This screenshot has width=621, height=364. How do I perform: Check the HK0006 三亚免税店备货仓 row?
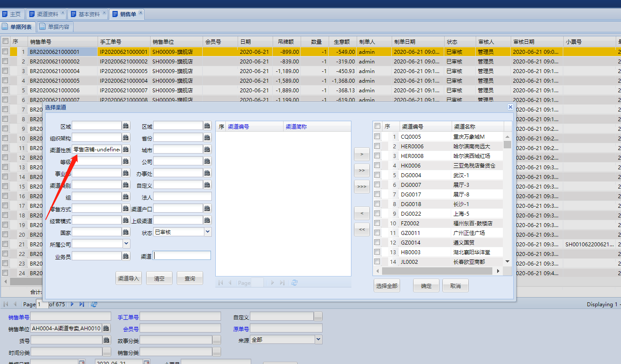pyautogui.click(x=377, y=165)
